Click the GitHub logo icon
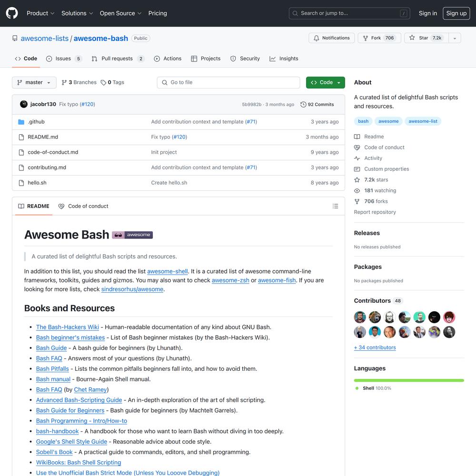The image size is (476, 476). click(x=12, y=13)
